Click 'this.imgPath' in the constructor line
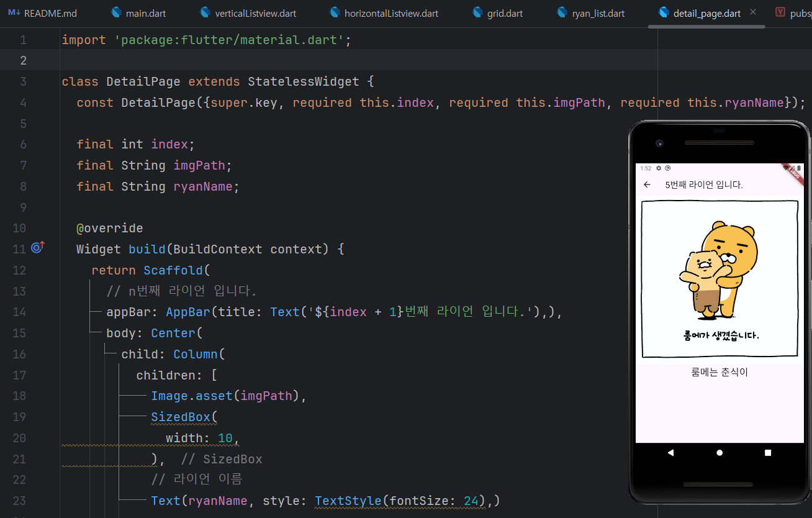Screen dimensions: 812x518 pos(561,102)
